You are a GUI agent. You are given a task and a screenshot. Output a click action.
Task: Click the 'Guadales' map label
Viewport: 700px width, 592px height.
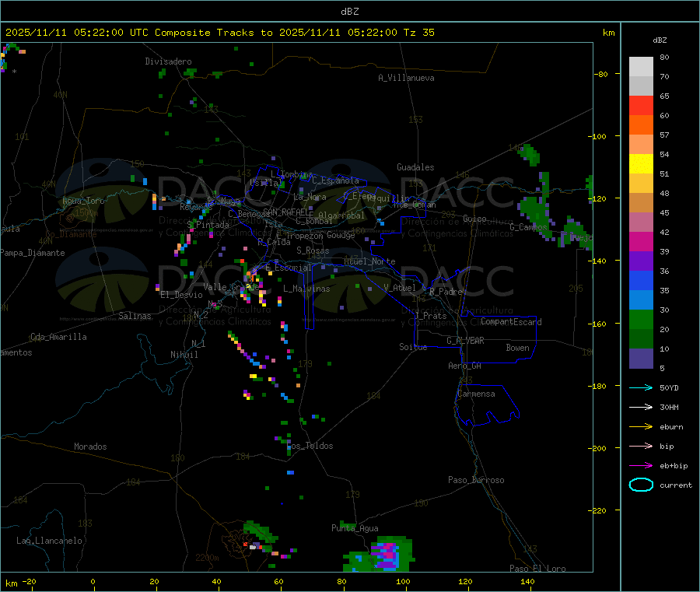point(415,167)
